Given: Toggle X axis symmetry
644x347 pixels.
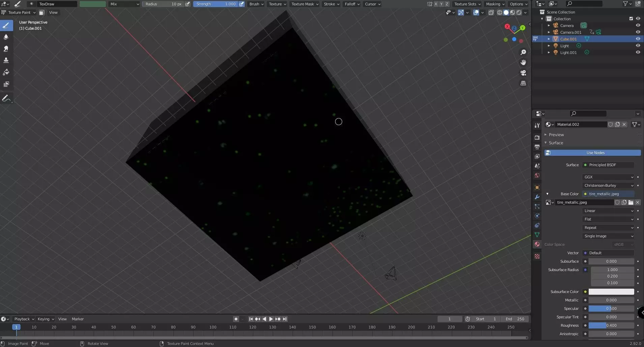Looking at the screenshot, I should pos(436,4).
